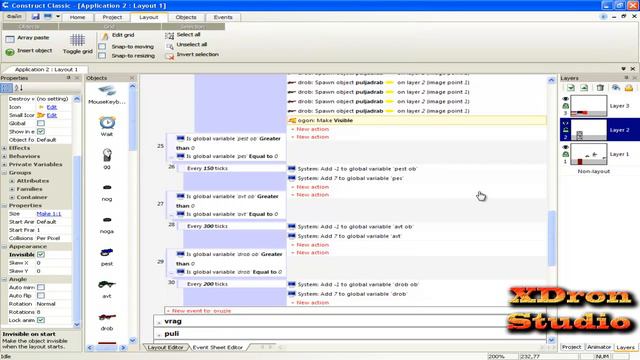Toggle the lock of Layer 3
Viewport: 640px width, 360px height.
tap(565, 106)
